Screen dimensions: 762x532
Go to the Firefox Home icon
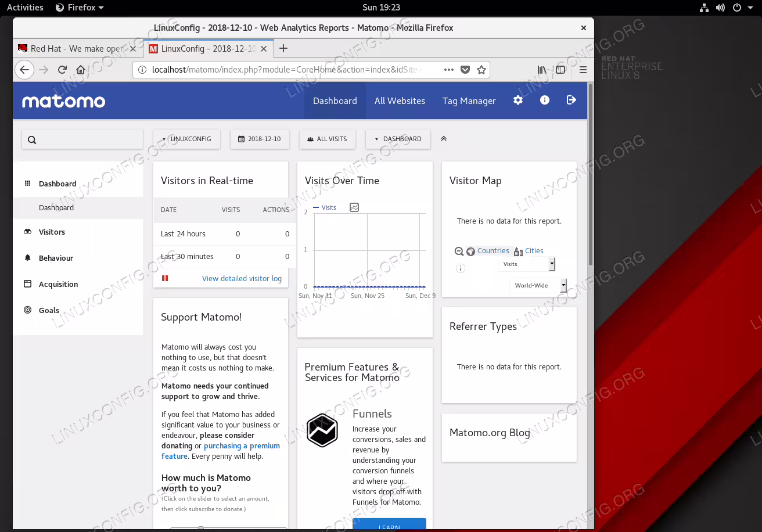pyautogui.click(x=81, y=70)
